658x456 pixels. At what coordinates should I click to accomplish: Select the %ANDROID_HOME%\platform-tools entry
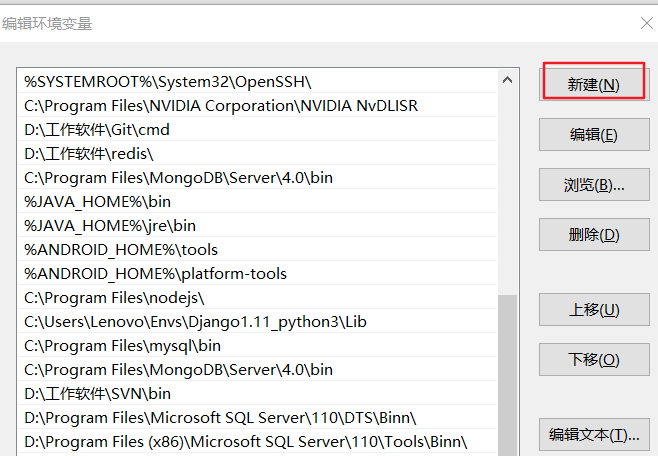pos(257,273)
